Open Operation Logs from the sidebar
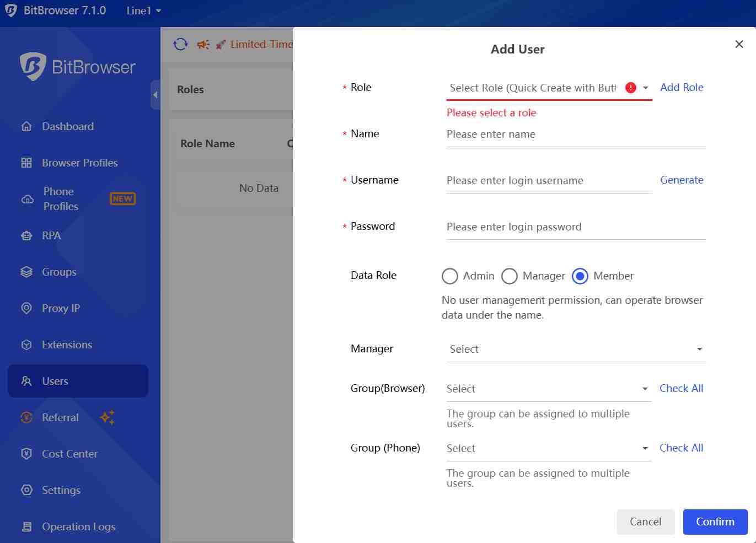The height and width of the screenshot is (543, 756). [78, 526]
